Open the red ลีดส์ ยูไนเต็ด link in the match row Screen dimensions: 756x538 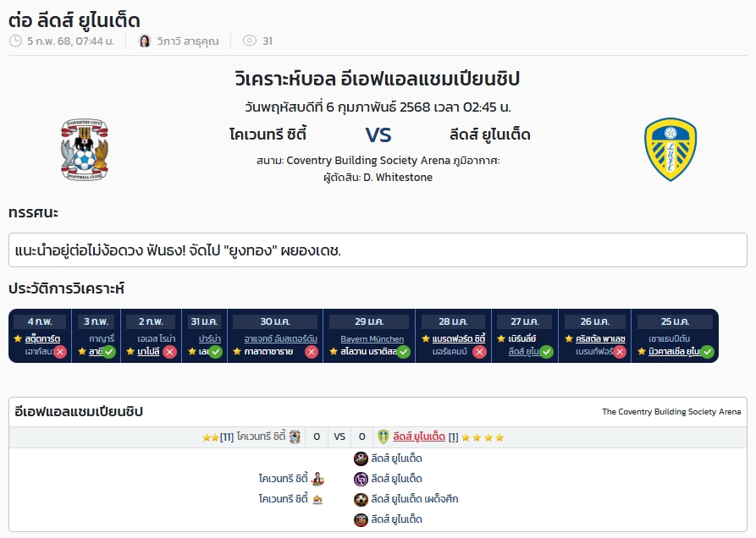tap(419, 436)
